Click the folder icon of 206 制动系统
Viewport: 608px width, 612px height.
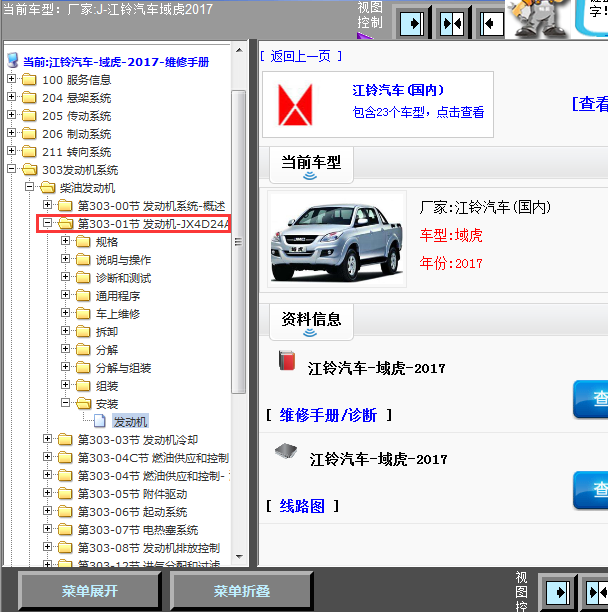29,133
